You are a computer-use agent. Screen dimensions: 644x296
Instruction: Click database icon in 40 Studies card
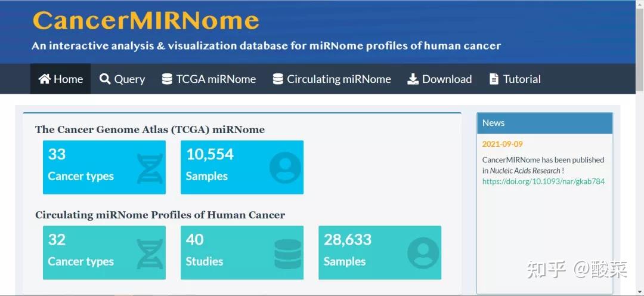[x=287, y=254]
